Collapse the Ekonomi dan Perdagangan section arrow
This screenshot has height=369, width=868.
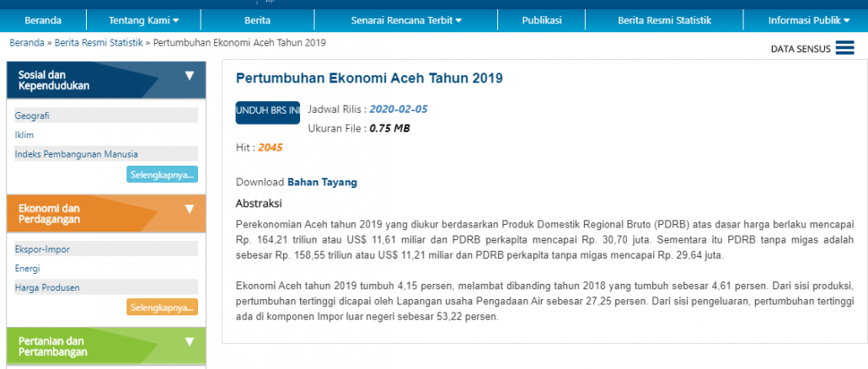190,209
